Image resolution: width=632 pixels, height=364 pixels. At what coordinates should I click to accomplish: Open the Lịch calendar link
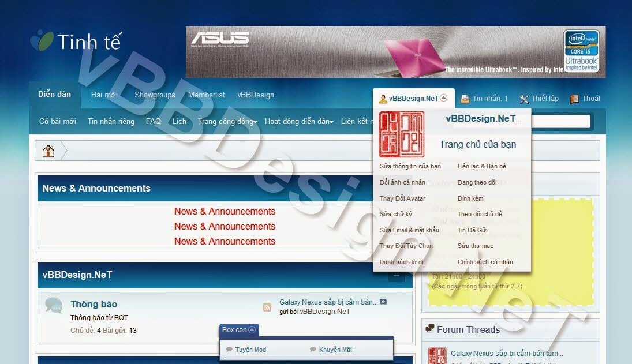pyautogui.click(x=179, y=121)
